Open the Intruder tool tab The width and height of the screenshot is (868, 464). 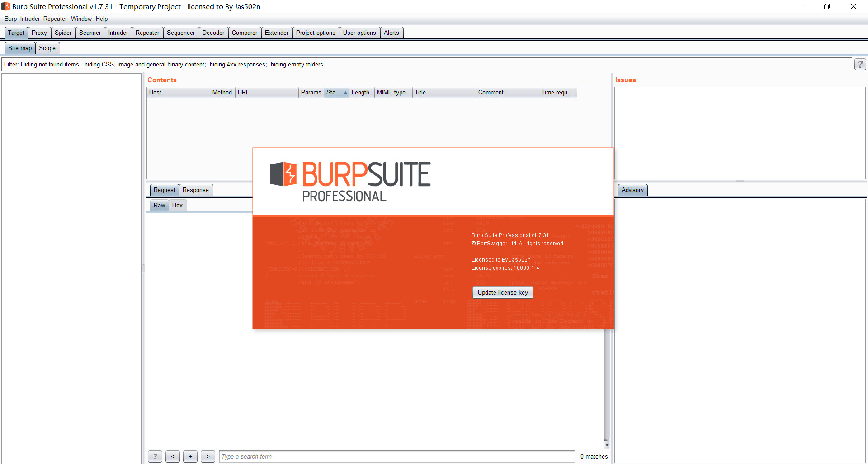(x=118, y=33)
